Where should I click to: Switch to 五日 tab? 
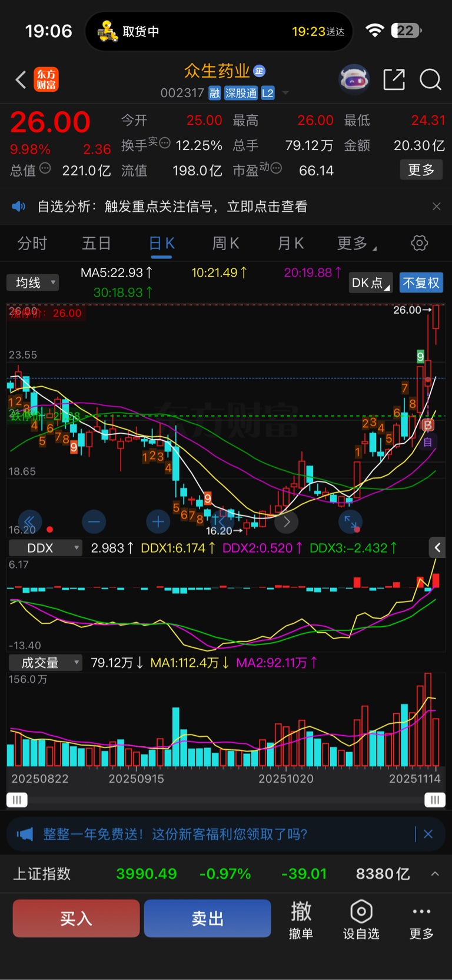coord(97,243)
